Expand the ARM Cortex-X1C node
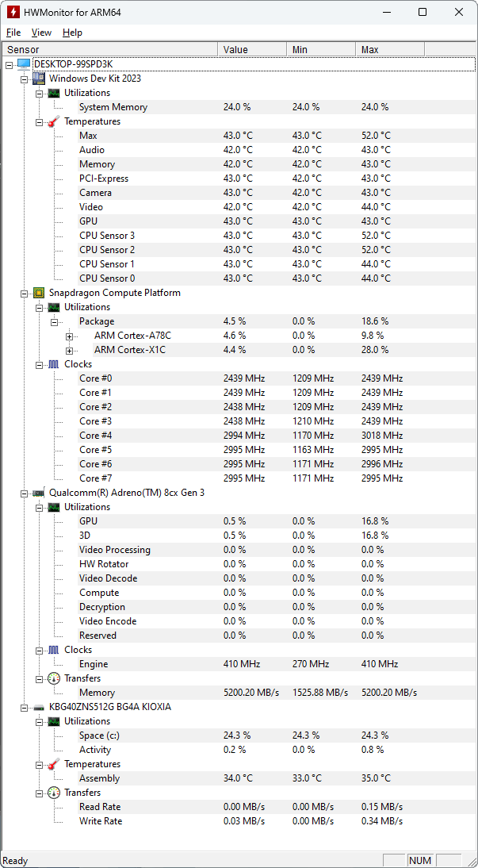Viewport: 478px width, 868px height. 70,349
